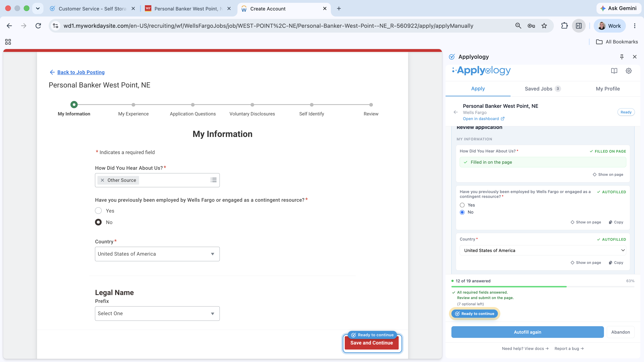Switch to the Saved Jobs tab
Image resolution: width=644 pixels, height=362 pixels.
coord(543,89)
